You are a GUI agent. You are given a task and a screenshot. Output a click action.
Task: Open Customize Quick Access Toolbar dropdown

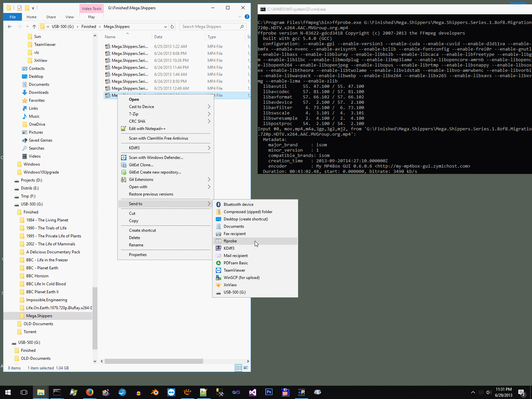[x=33, y=8]
